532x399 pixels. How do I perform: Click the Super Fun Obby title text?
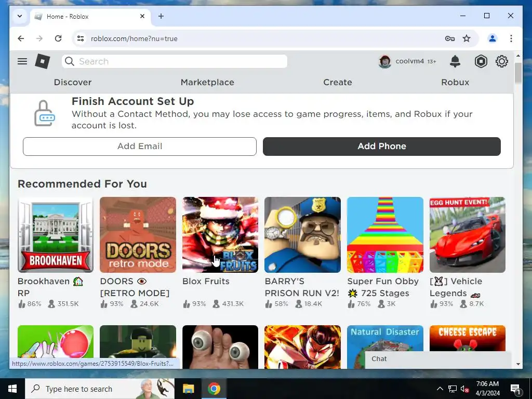click(383, 287)
